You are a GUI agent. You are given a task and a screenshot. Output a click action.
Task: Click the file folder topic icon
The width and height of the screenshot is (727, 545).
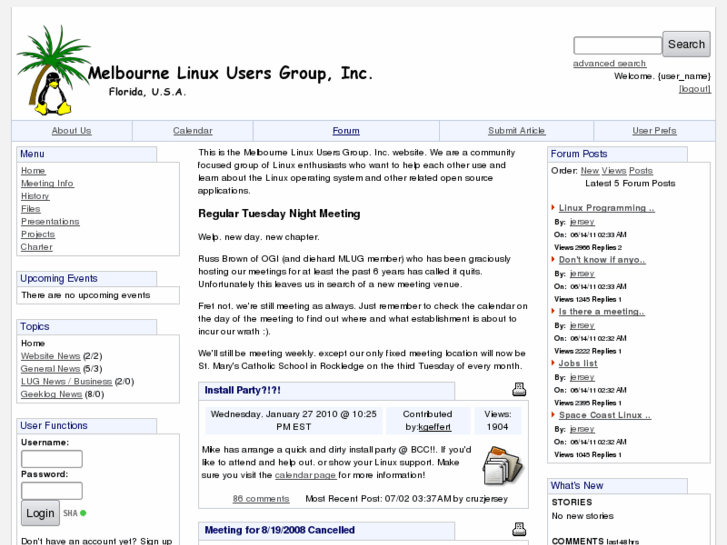503,465
